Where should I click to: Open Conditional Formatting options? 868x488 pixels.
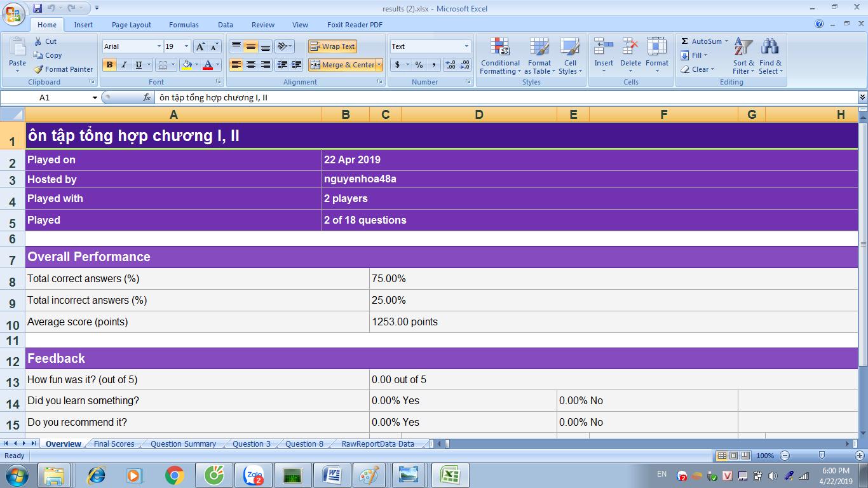coord(500,56)
